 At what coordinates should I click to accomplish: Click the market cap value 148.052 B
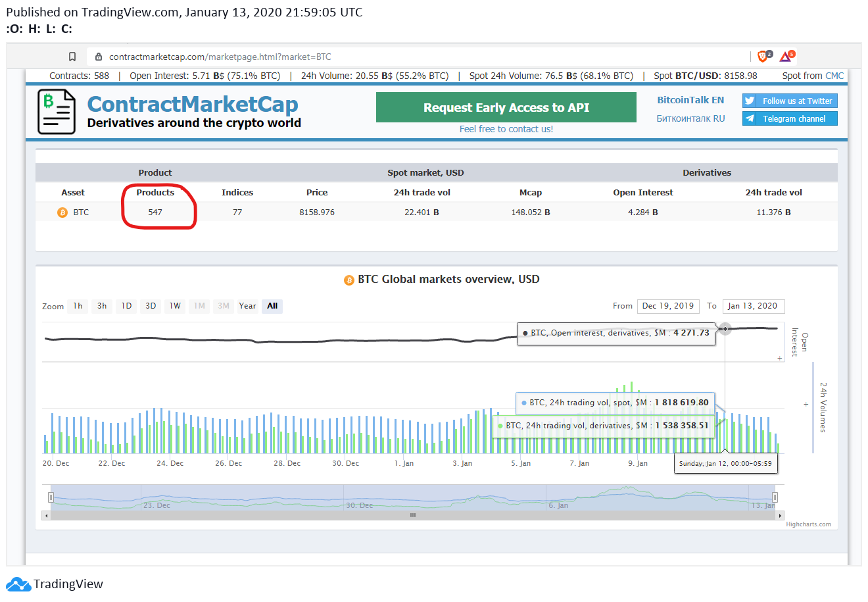coord(531,213)
